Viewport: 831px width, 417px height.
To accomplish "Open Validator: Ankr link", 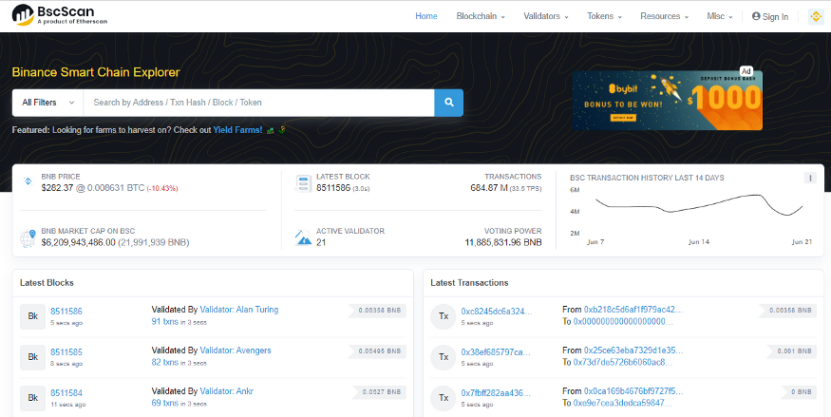I will [226, 391].
